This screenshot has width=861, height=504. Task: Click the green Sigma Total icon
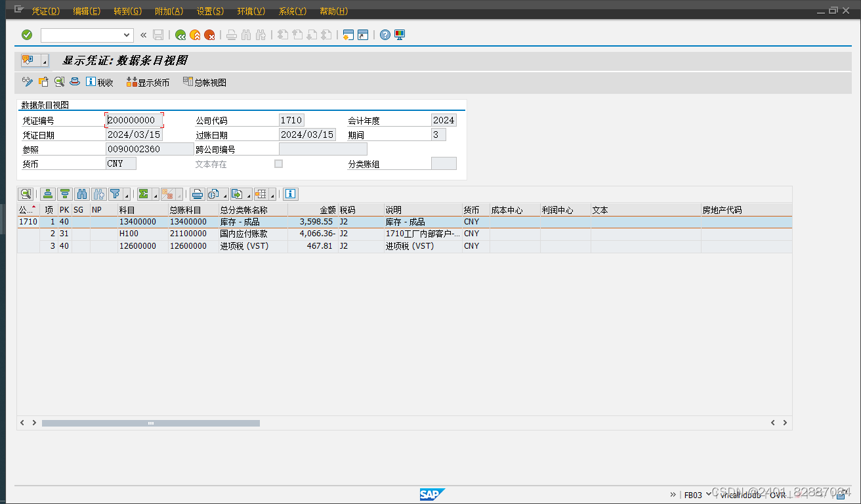[143, 194]
